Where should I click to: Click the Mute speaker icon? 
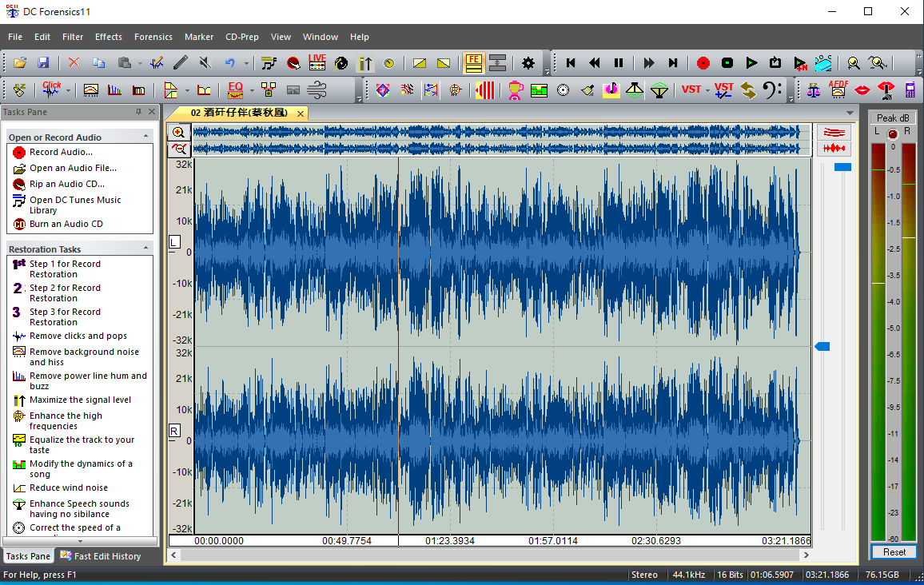[x=205, y=63]
